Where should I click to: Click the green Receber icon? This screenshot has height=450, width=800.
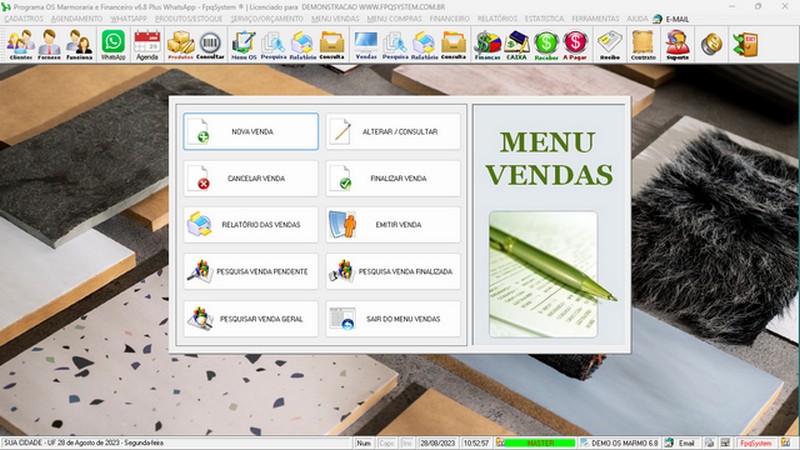click(546, 44)
